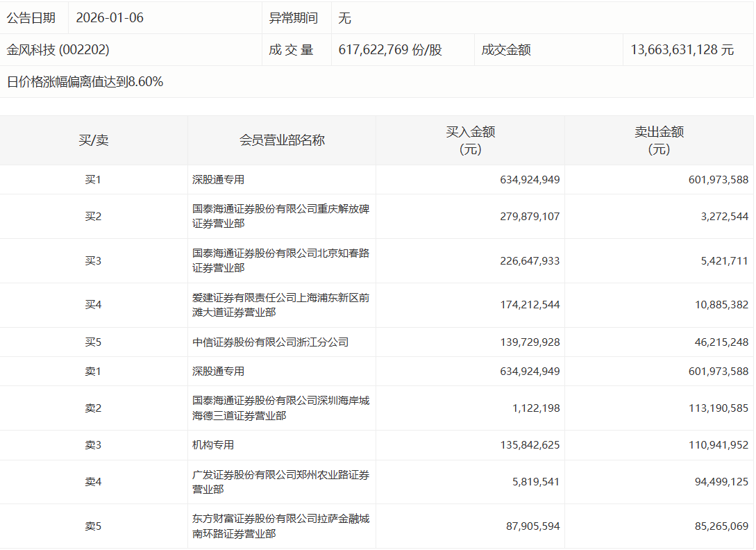Select 机构专用 in the 卖3 row
756x550 pixels.
coord(213,445)
